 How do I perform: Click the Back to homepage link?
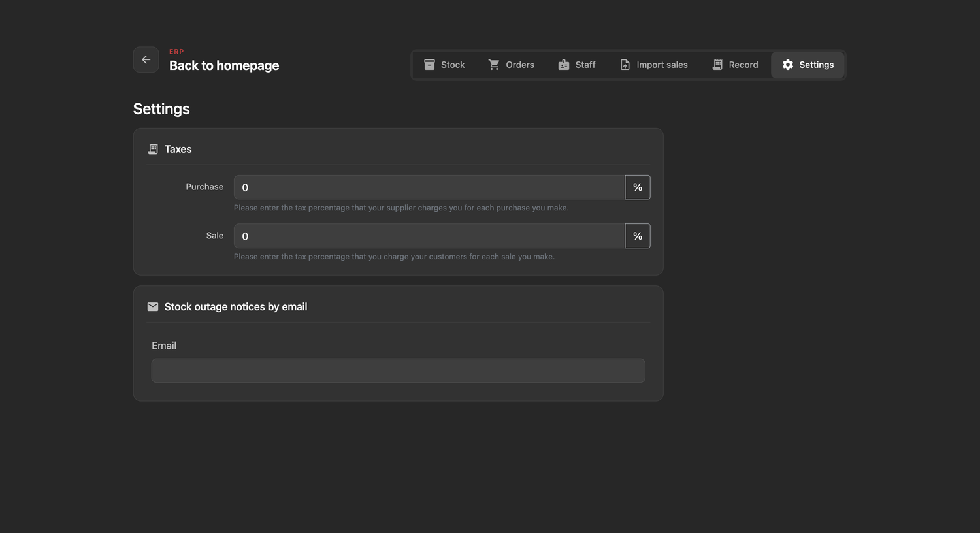(224, 65)
